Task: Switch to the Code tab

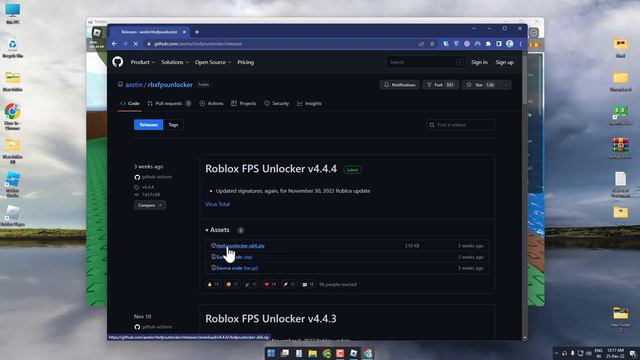Action: pyautogui.click(x=130, y=103)
